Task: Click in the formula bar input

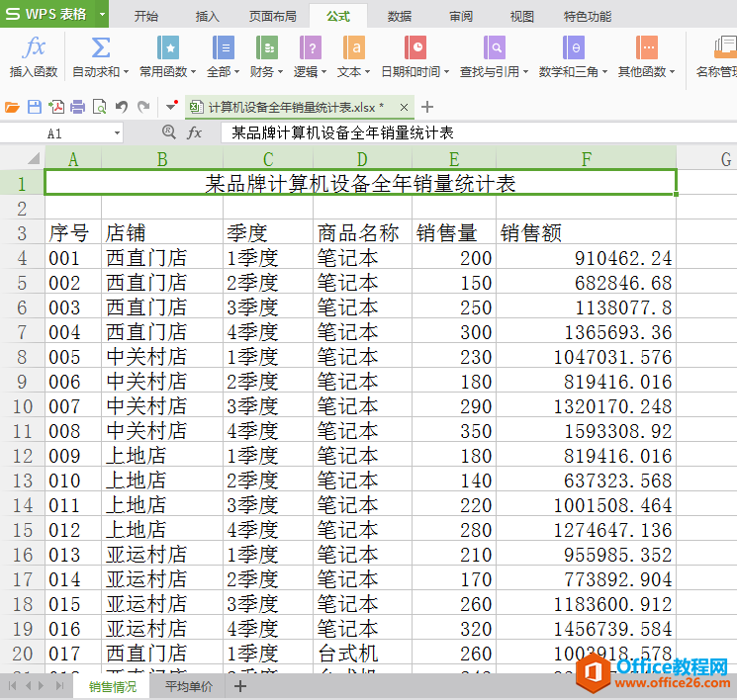Action: pos(479,132)
